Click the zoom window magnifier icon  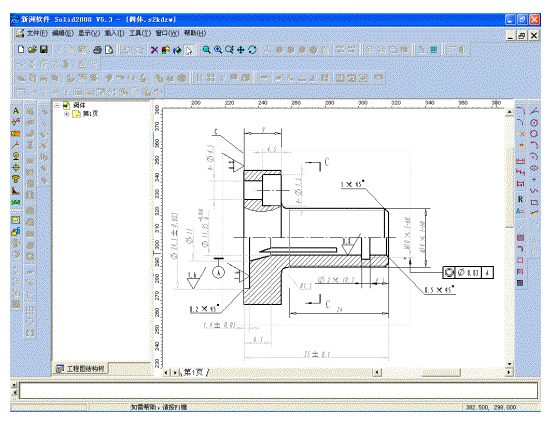pyautogui.click(x=229, y=50)
